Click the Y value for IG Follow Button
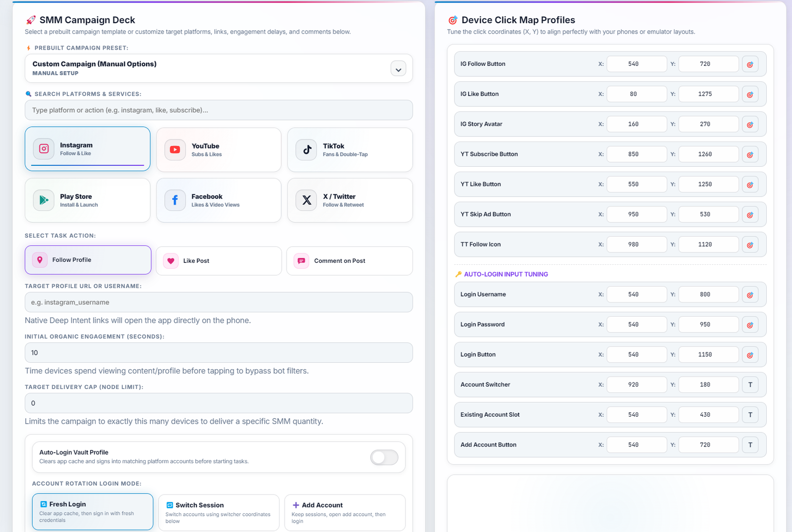 coord(708,64)
